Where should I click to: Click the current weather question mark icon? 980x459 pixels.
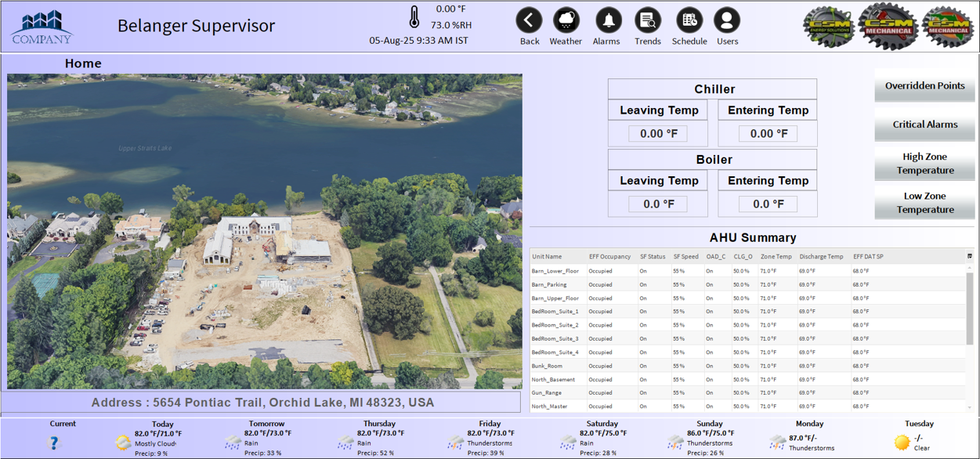tap(53, 443)
